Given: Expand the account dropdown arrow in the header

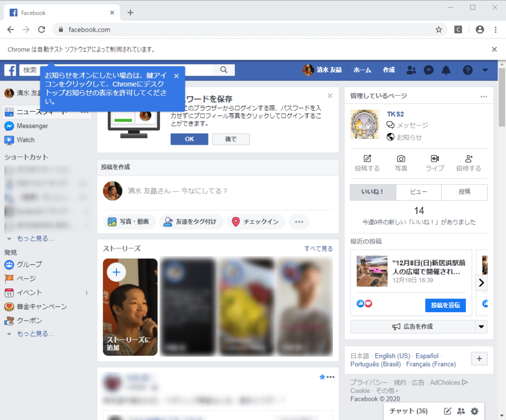Looking at the screenshot, I should coord(485,70).
